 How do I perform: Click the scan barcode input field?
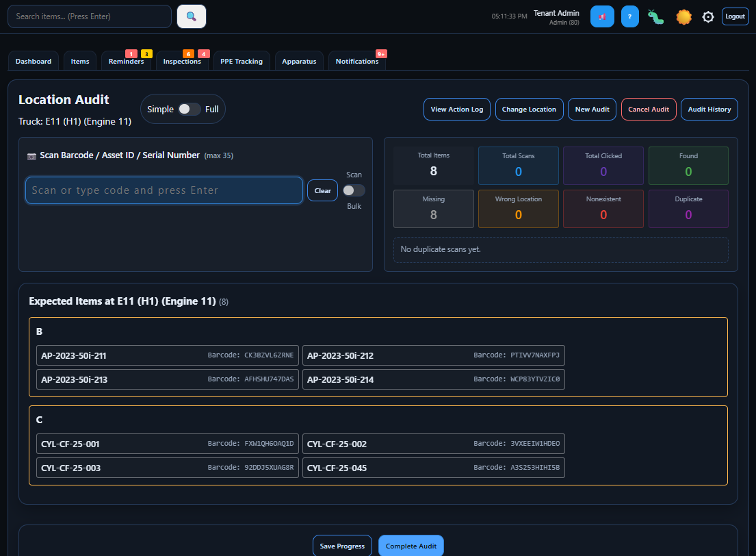(164, 190)
